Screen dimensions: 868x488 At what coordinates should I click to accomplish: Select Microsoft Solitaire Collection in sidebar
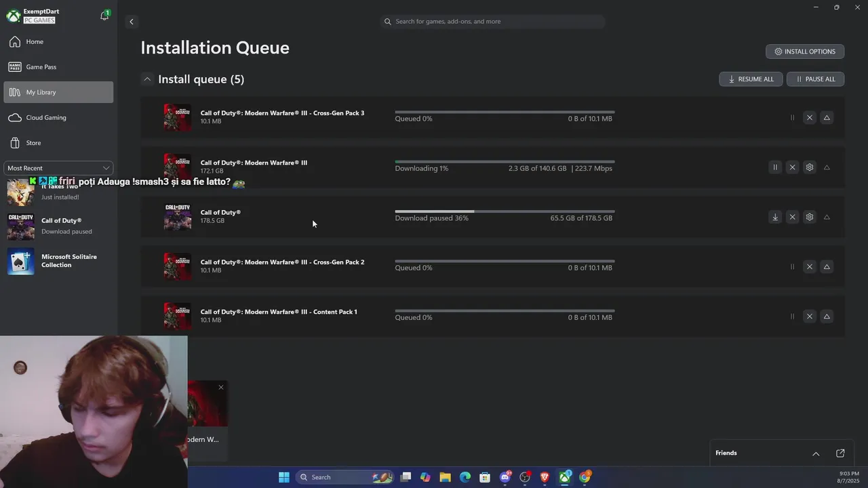pyautogui.click(x=58, y=261)
